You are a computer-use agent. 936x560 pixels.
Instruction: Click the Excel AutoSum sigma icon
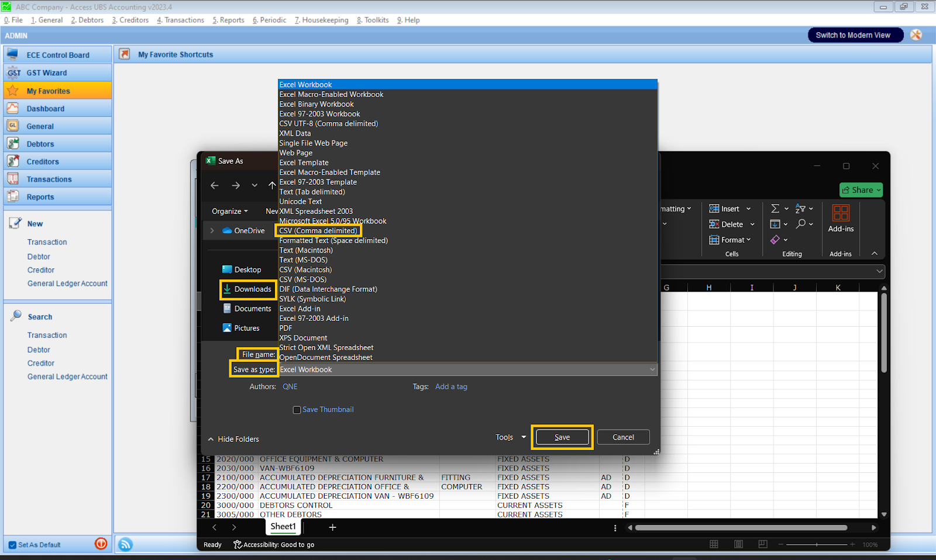(x=775, y=209)
